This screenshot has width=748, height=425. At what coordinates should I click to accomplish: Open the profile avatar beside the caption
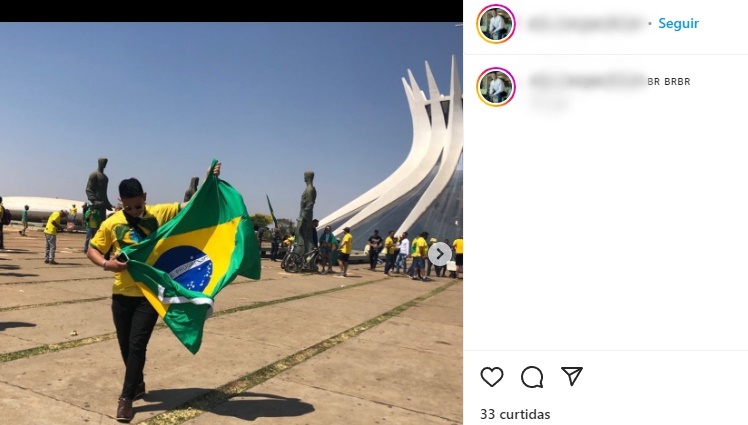click(496, 87)
